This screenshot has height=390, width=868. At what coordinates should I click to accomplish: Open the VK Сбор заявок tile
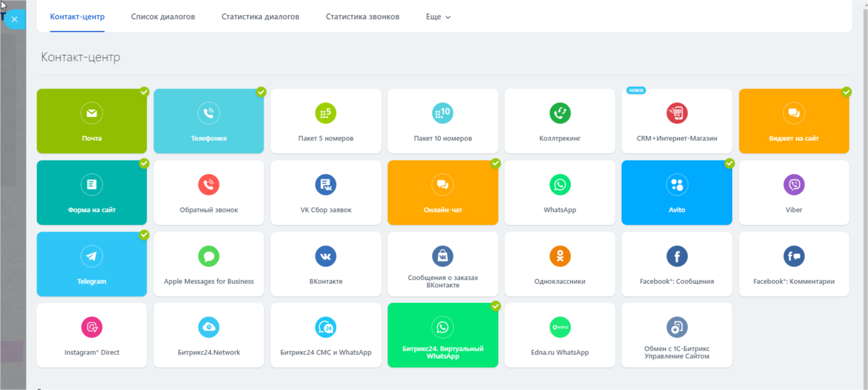[x=325, y=193]
